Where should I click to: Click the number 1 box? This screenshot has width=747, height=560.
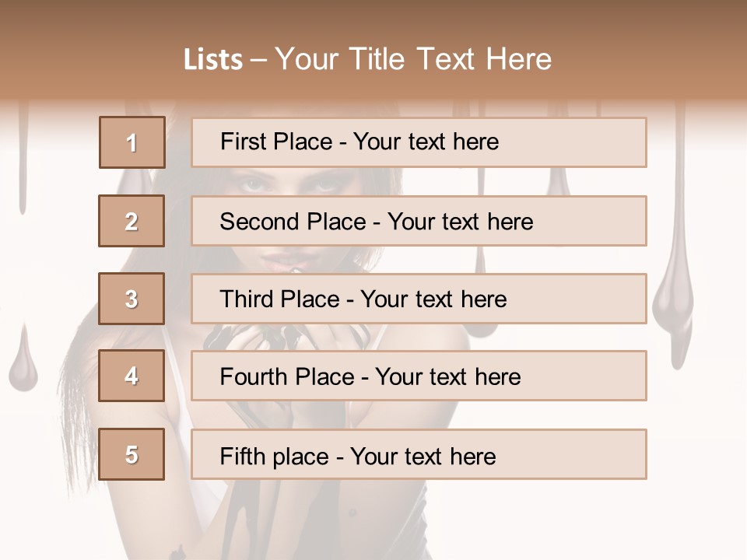point(132,142)
